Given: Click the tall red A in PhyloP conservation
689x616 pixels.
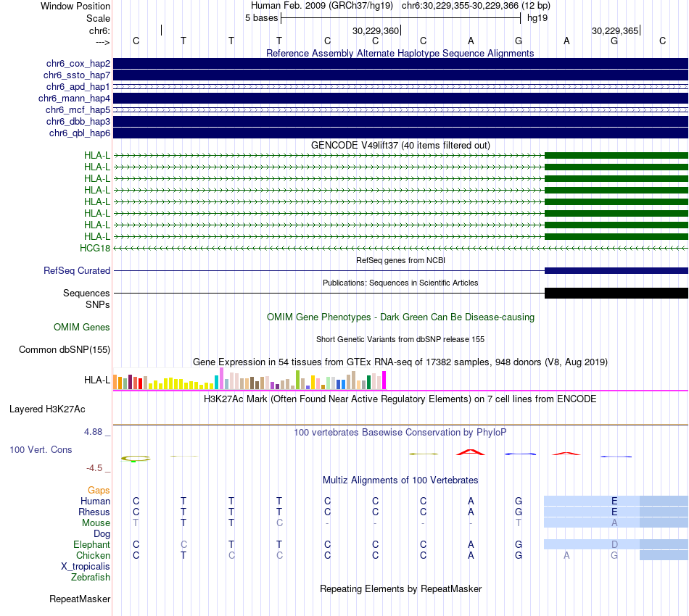Looking at the screenshot, I should (471, 452).
